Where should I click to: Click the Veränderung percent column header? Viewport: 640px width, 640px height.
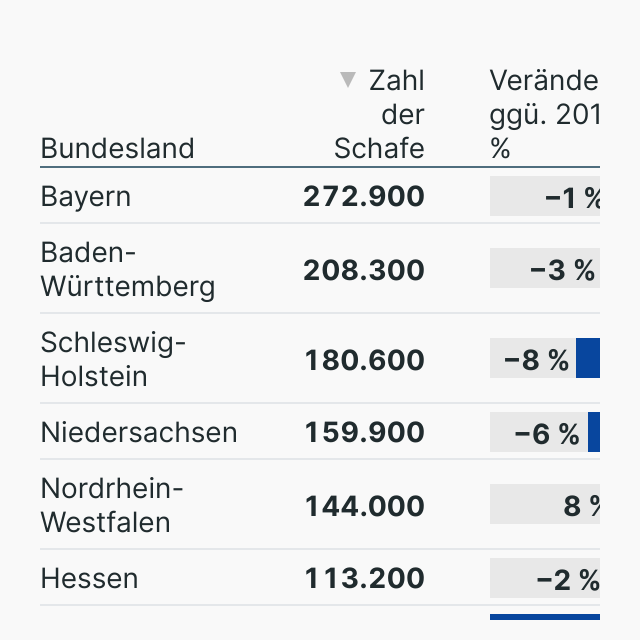[543, 114]
